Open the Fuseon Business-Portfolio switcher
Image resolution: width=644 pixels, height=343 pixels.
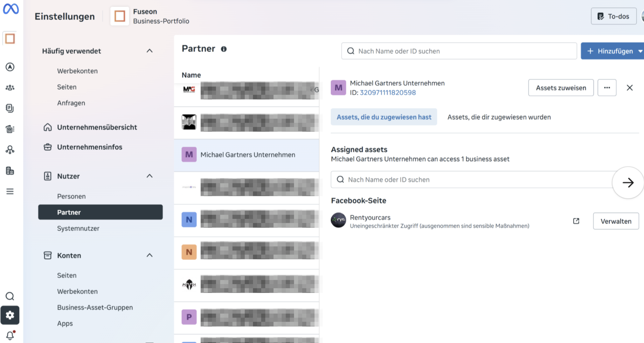[150, 16]
